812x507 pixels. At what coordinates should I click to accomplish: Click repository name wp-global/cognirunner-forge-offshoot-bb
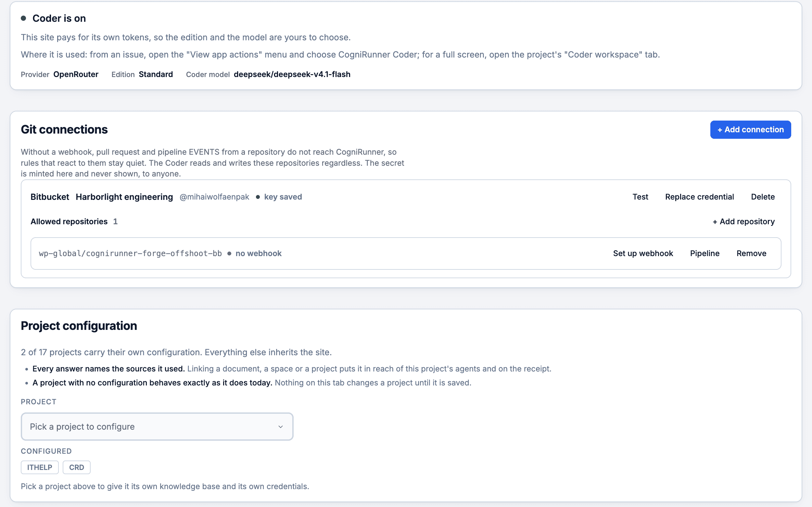point(130,253)
